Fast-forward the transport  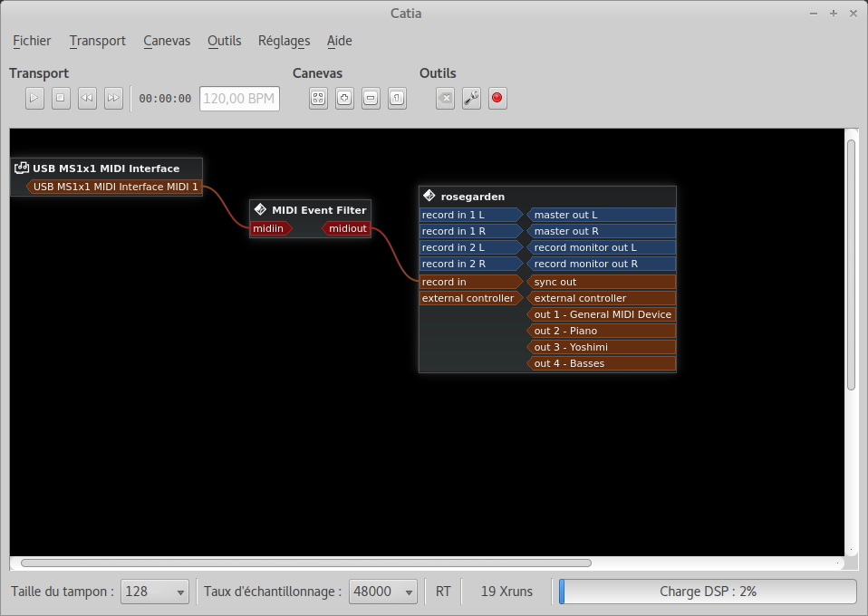point(113,98)
